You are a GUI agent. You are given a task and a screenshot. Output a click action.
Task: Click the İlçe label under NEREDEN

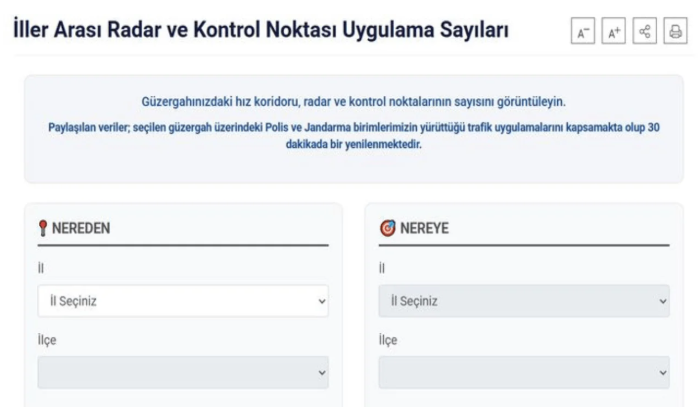(47, 340)
